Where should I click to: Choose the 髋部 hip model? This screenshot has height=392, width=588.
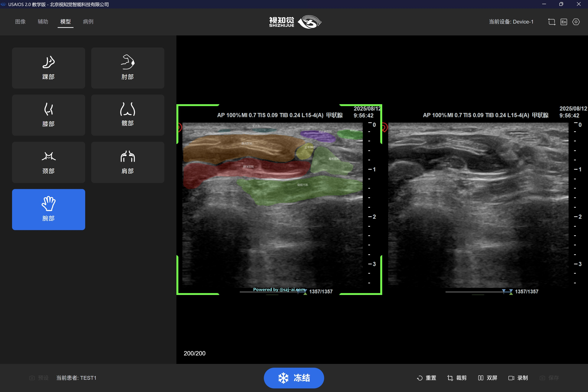coord(128,115)
